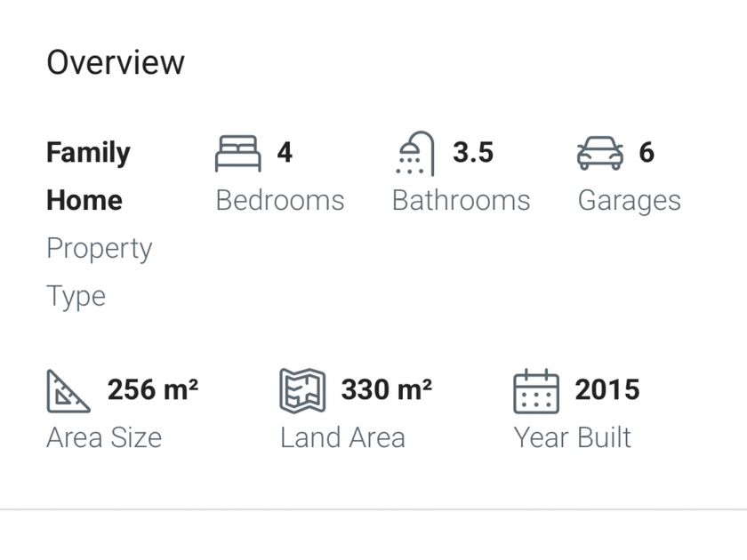Click the 256 m² area value
The image size is (747, 560).
(x=153, y=389)
